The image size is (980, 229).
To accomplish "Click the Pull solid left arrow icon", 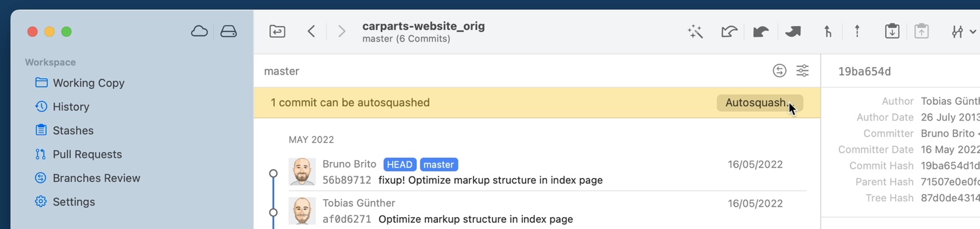I will (x=761, y=32).
